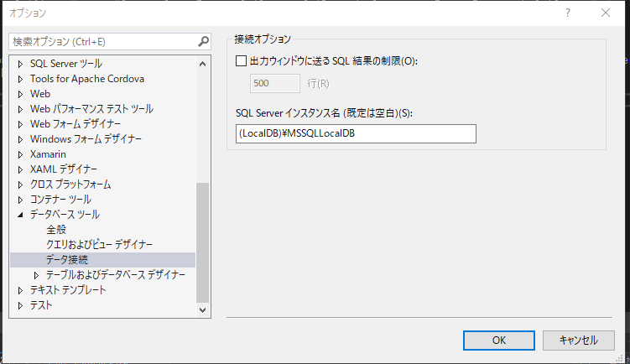Select the Web フォーム デザイナー item

click(x=75, y=124)
